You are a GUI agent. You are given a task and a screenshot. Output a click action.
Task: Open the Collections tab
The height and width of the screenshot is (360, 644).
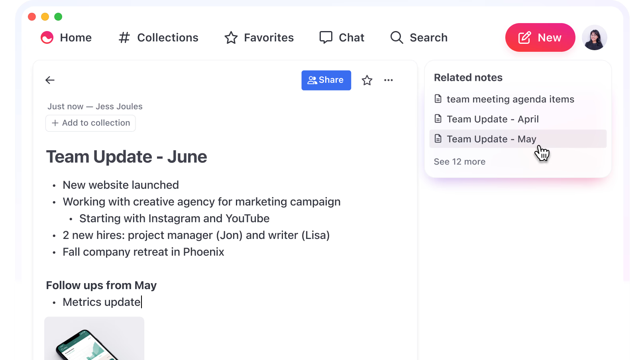coord(159,37)
